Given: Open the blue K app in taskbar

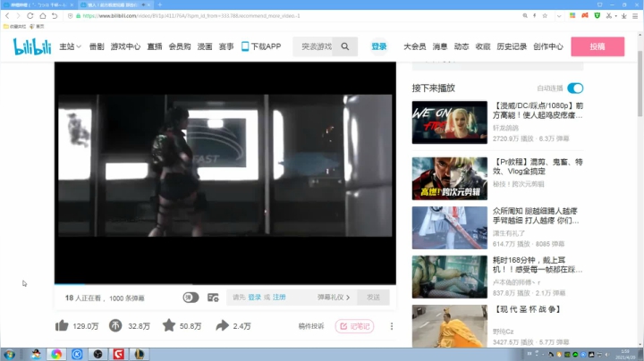Looking at the screenshot, I should click(x=77, y=354).
